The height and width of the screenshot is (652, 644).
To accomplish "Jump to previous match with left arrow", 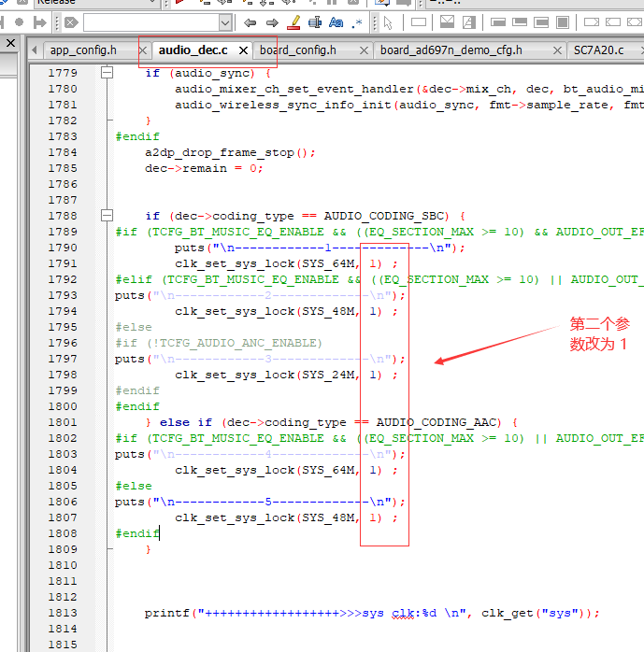I will tap(250, 22).
